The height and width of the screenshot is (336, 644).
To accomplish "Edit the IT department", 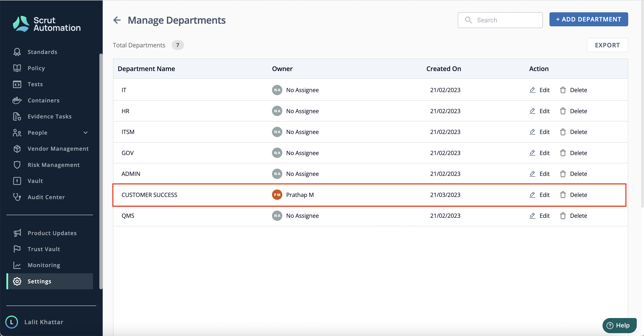I will [540, 90].
